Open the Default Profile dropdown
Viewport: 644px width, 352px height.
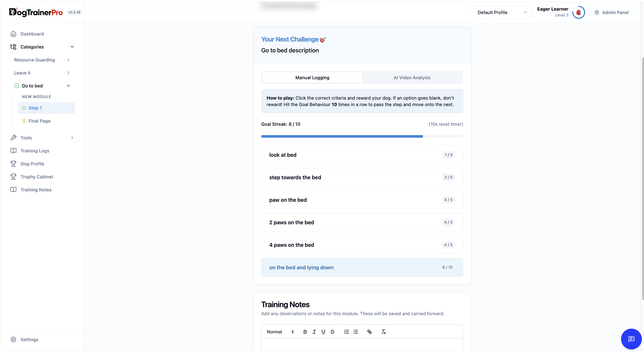[x=503, y=13]
